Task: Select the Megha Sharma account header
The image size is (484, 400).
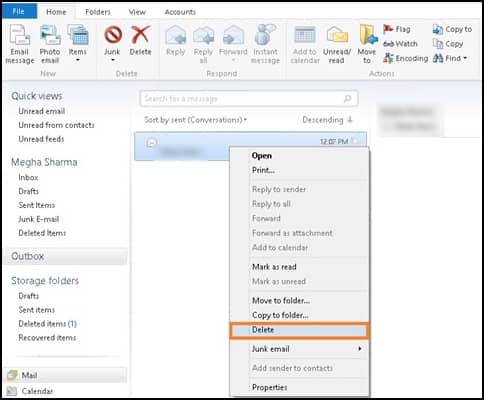Action: point(44,162)
